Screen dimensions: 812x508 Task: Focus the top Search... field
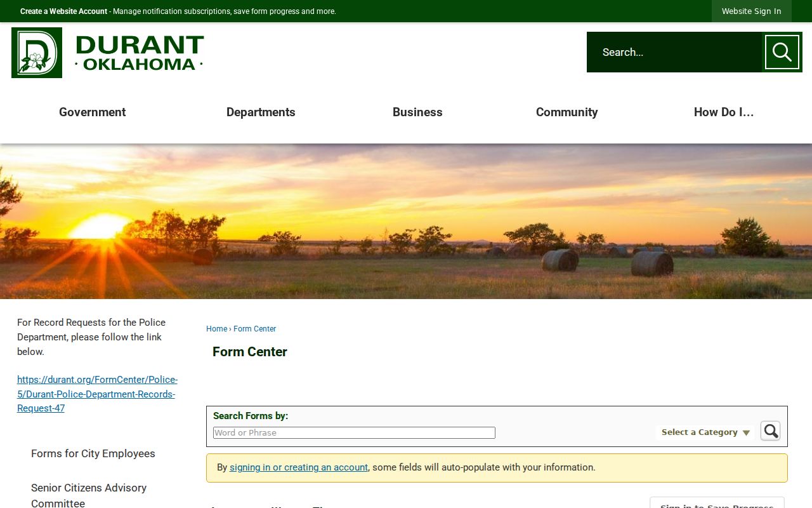[x=674, y=52]
